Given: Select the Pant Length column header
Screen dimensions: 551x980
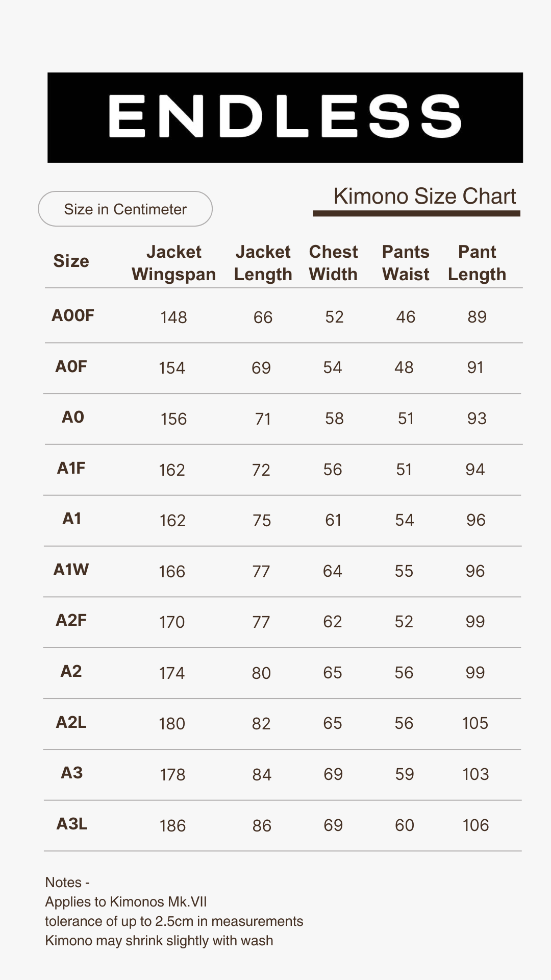Looking at the screenshot, I should click(477, 263).
